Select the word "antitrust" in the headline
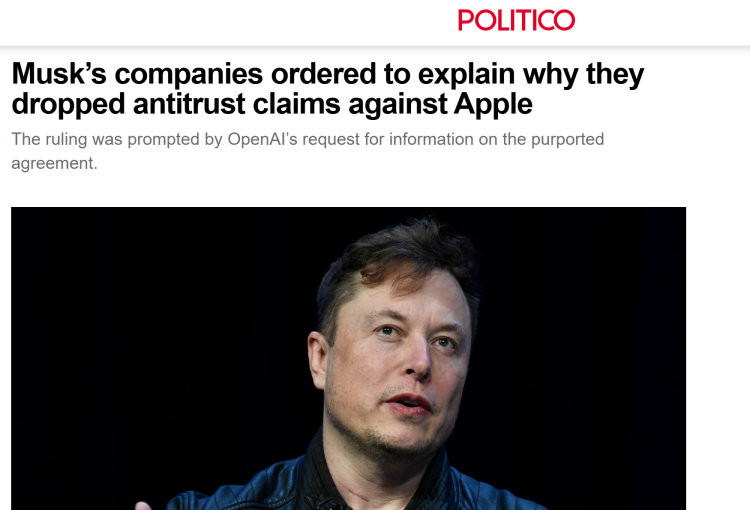750x510 pixels. tap(189, 103)
